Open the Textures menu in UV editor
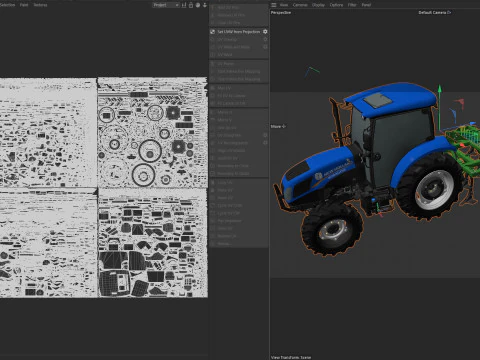This screenshot has height=360, width=480. [x=40, y=5]
